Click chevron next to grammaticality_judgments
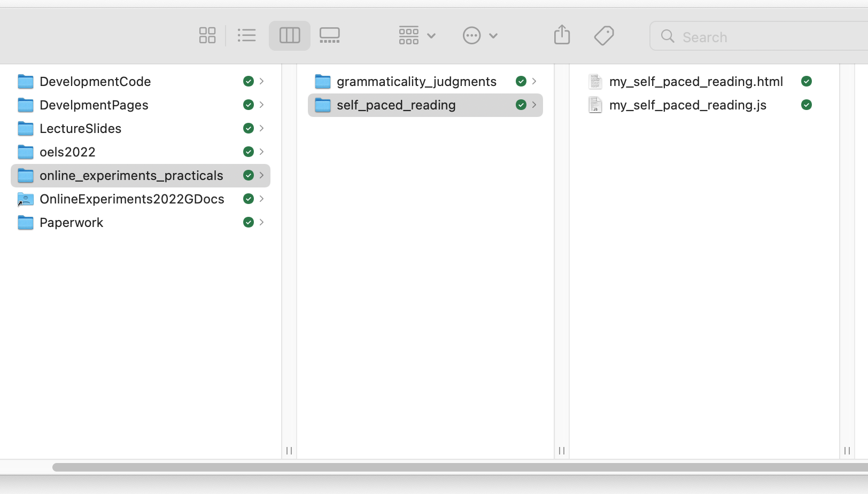 pos(534,81)
